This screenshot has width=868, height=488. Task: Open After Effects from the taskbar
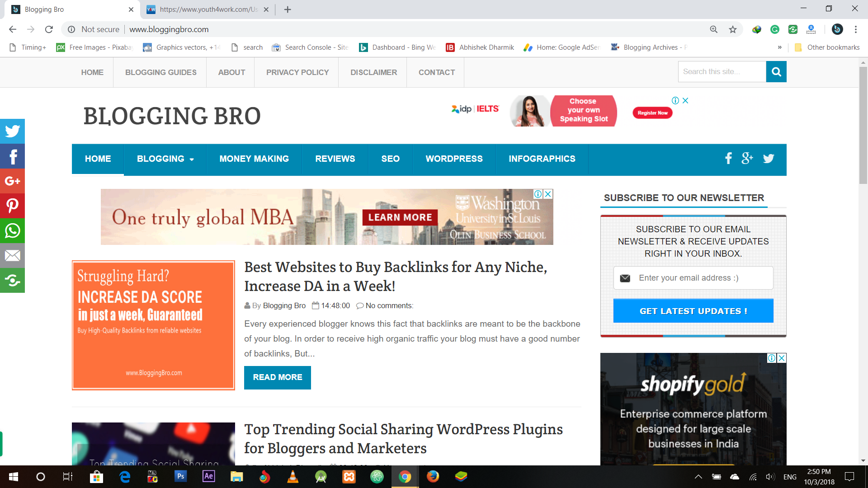209,476
